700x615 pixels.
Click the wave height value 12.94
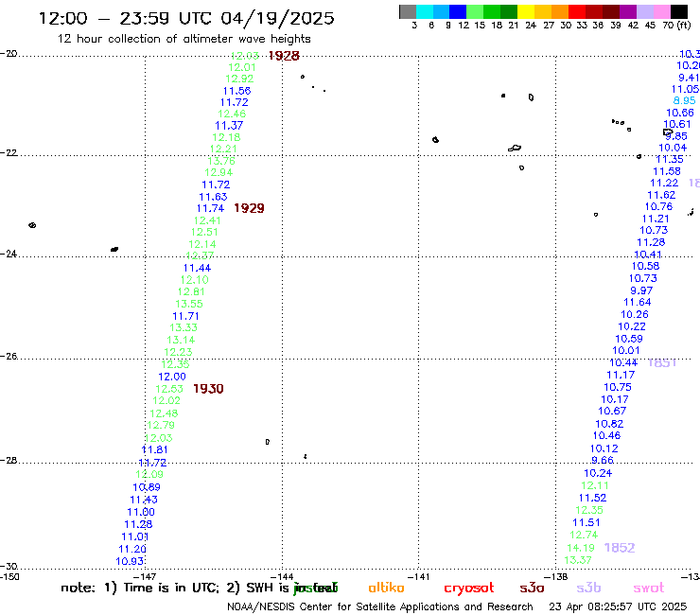pos(219,172)
